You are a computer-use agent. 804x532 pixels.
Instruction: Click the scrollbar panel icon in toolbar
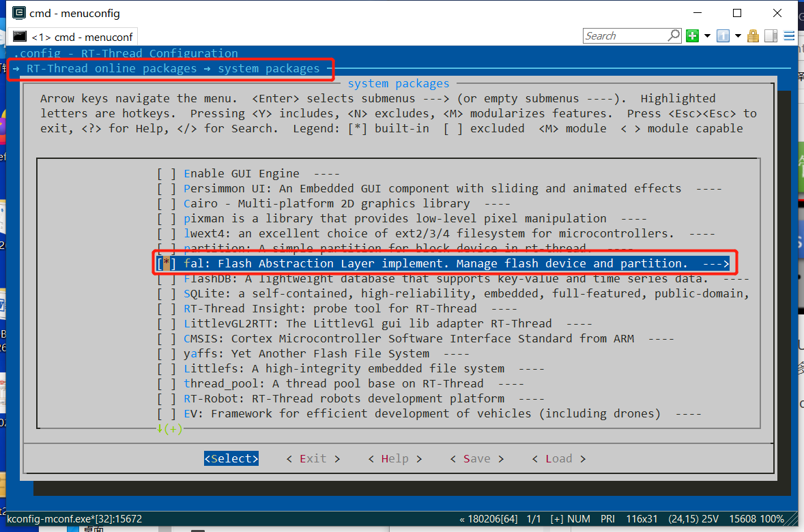(771, 36)
